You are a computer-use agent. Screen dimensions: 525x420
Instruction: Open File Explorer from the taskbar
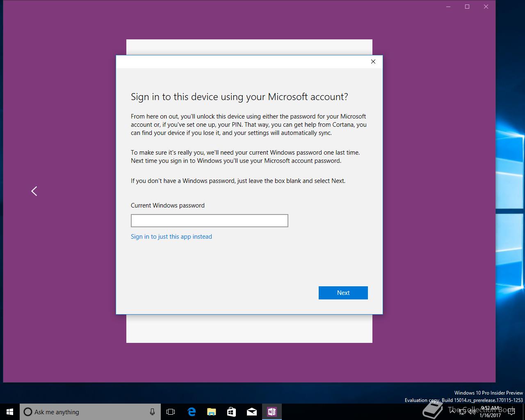pos(211,412)
